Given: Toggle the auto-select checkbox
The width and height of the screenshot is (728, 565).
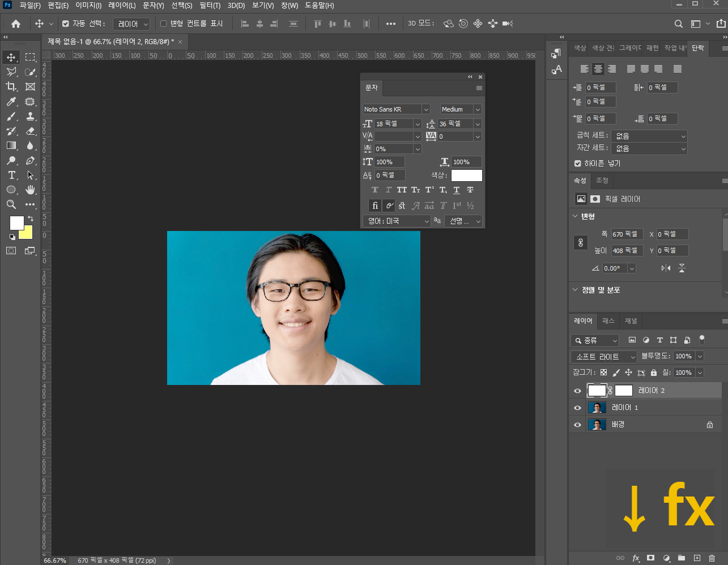Looking at the screenshot, I should pos(66,24).
